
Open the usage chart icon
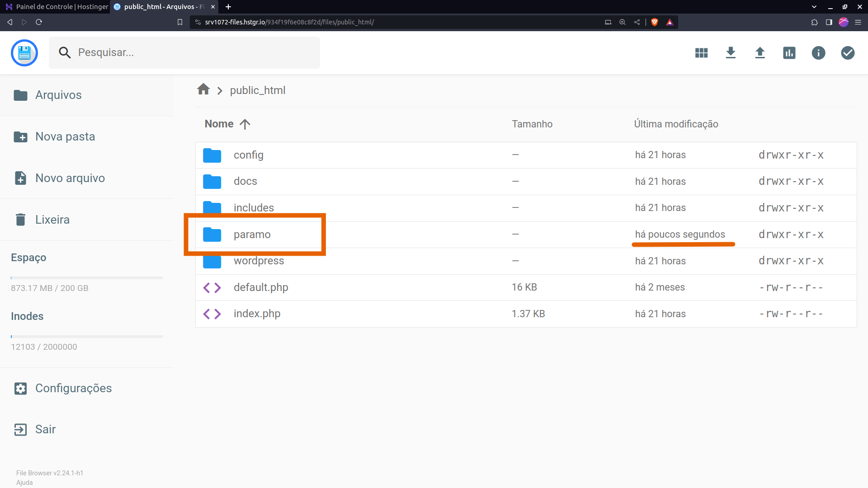pos(789,53)
